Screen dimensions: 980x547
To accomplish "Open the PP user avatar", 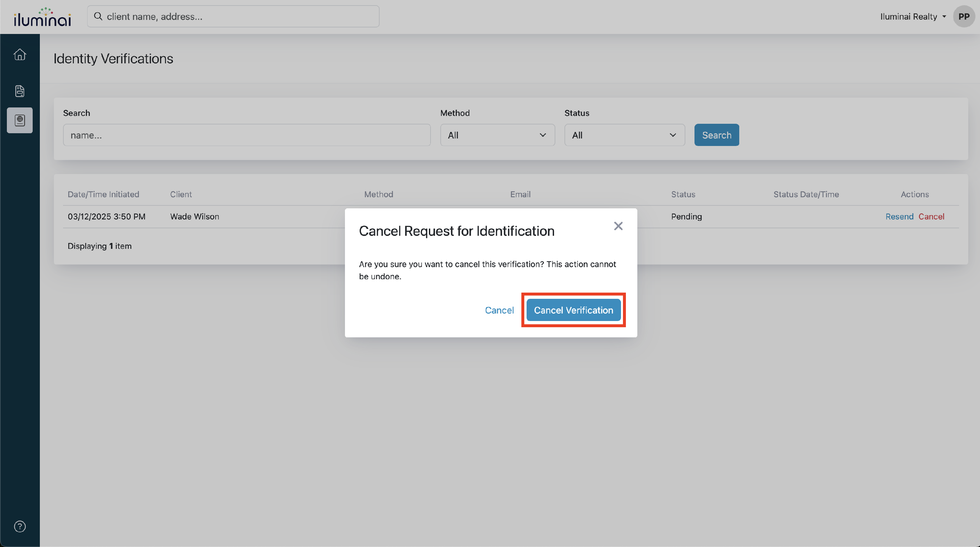I will [x=964, y=16].
